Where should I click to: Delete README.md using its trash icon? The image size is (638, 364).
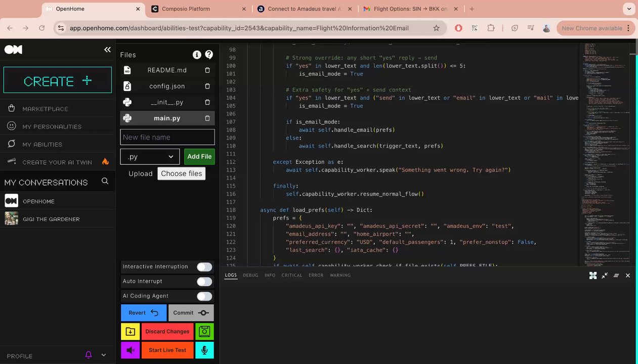coord(207,70)
